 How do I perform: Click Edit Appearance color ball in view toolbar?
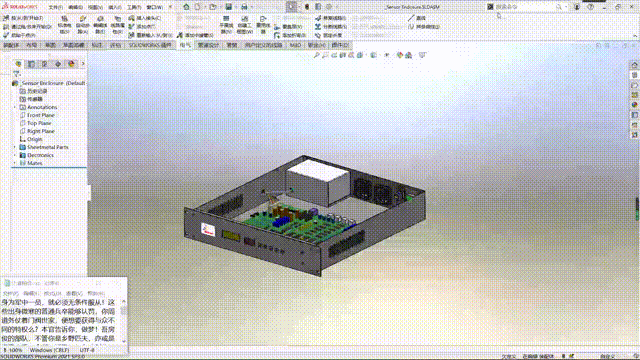tap(400, 55)
